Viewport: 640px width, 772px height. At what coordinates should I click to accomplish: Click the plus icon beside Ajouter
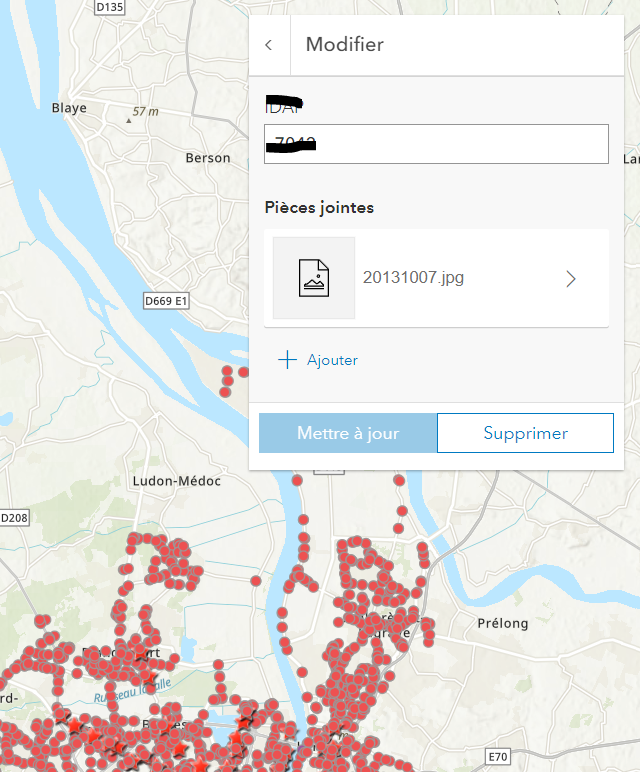coord(288,360)
